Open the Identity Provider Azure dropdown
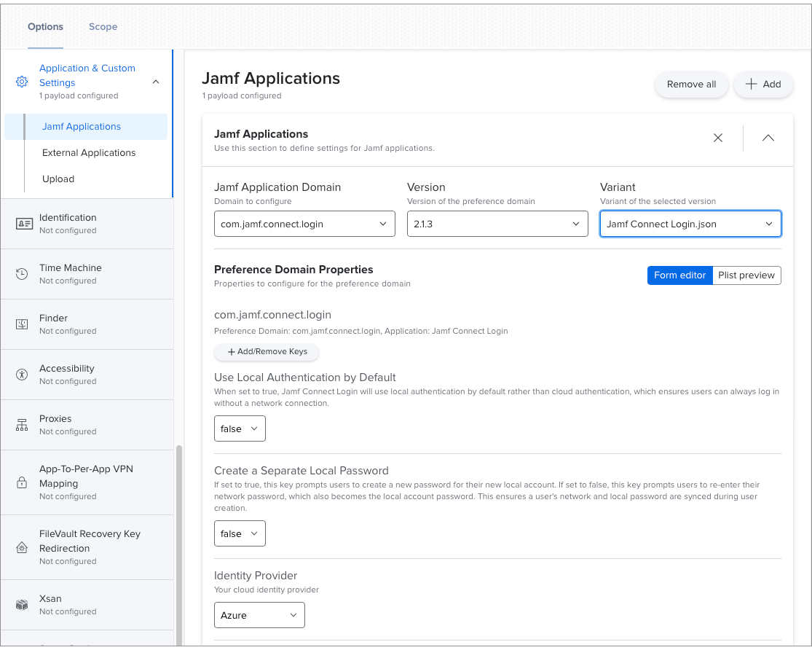Viewport: 812px width, 650px height. [x=259, y=616]
